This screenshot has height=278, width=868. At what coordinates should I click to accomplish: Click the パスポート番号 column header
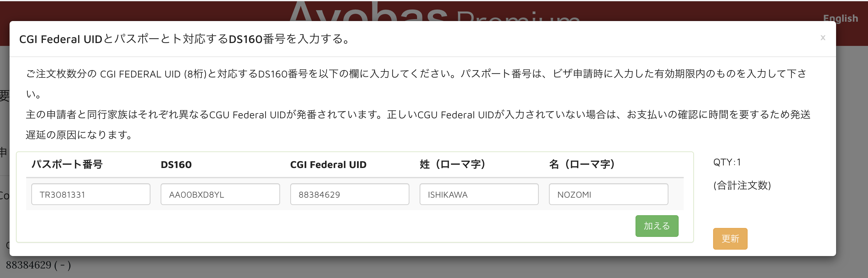coord(67,165)
